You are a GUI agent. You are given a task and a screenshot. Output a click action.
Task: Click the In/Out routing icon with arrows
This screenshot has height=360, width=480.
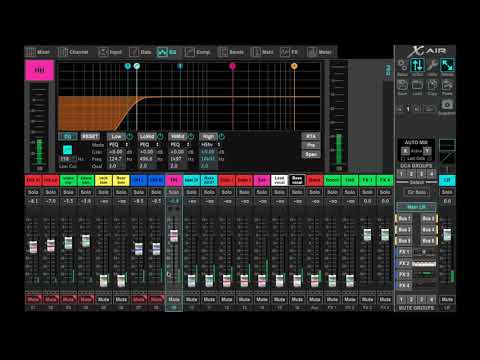coord(417,65)
